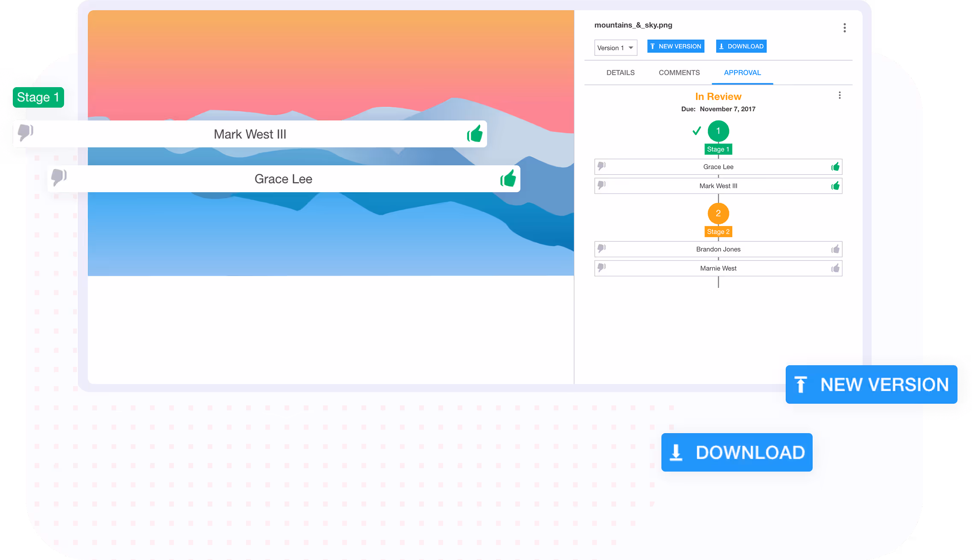Click thumbs up for Brandon Jones

pos(835,249)
